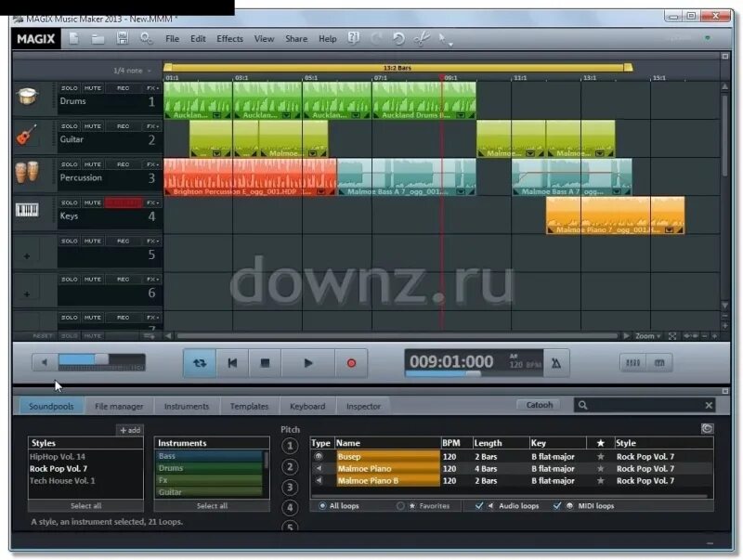This screenshot has height=560, width=743.
Task: Click the volume speaker icon in transport
Action: 45,362
